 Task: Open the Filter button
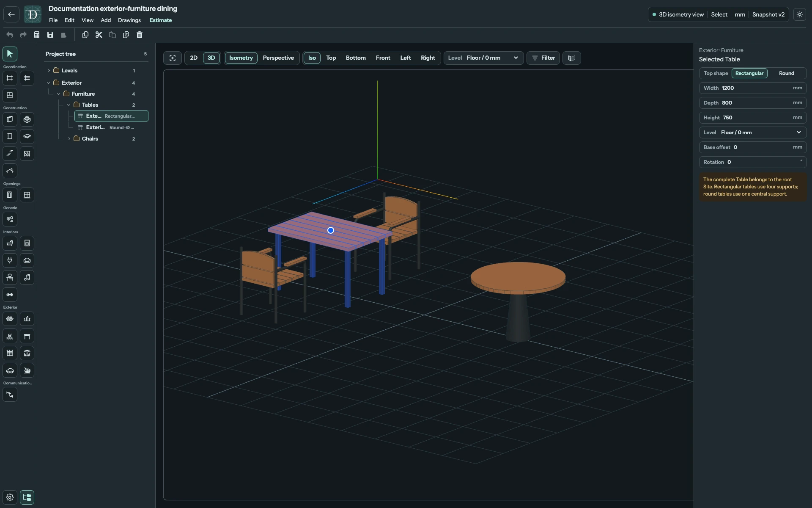tap(543, 58)
